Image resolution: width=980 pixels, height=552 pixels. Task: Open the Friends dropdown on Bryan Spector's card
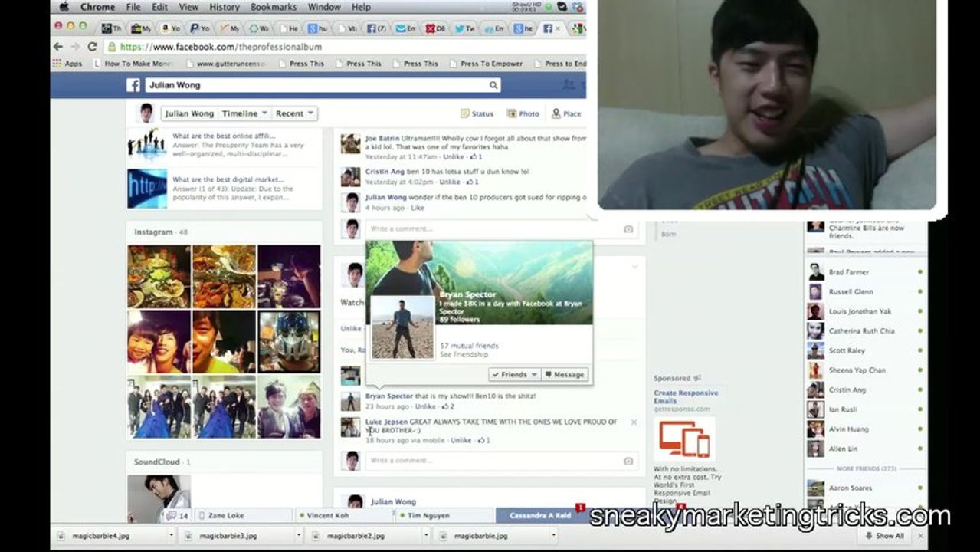tap(515, 374)
